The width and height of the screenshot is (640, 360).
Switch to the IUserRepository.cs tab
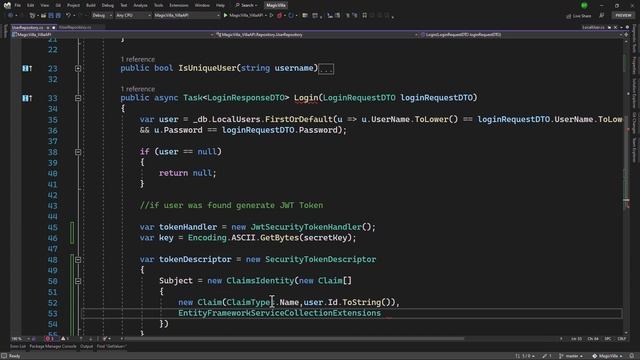pos(75,27)
